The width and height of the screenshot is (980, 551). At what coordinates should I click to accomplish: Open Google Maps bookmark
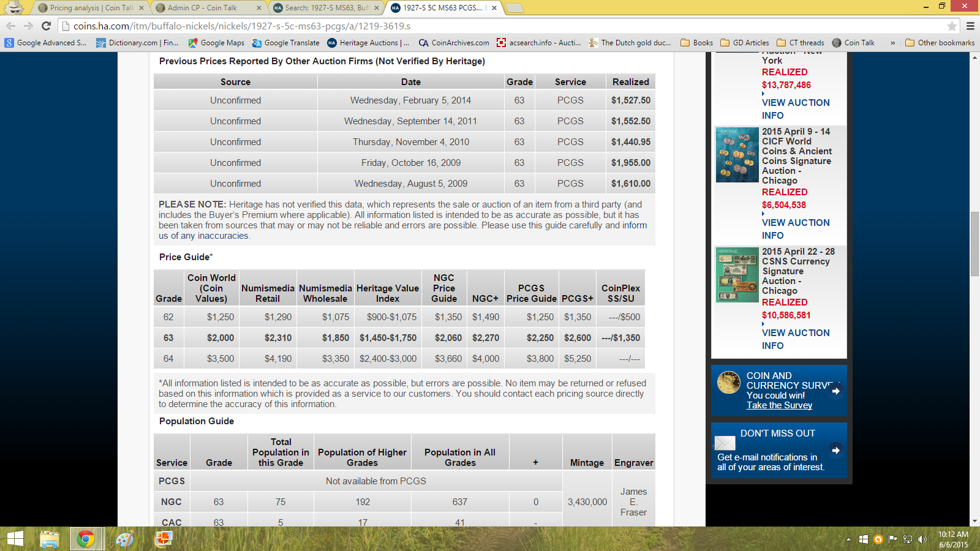tap(216, 43)
